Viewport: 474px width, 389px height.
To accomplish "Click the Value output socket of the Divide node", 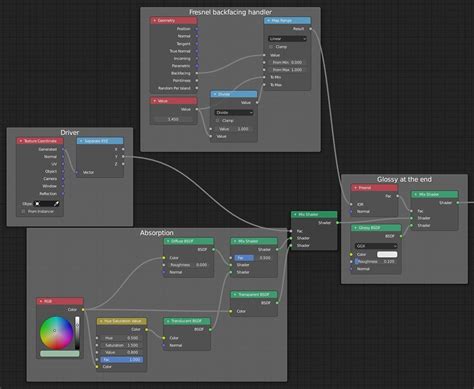I will pyautogui.click(x=257, y=103).
